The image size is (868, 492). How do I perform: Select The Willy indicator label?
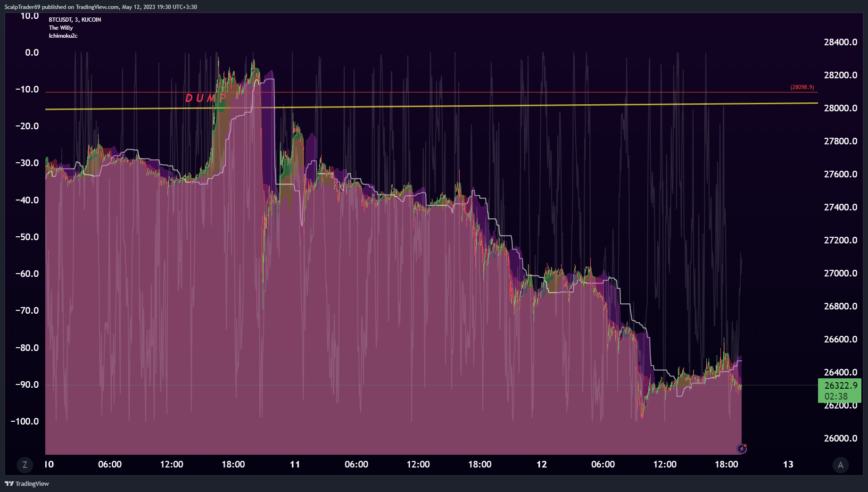coord(61,28)
